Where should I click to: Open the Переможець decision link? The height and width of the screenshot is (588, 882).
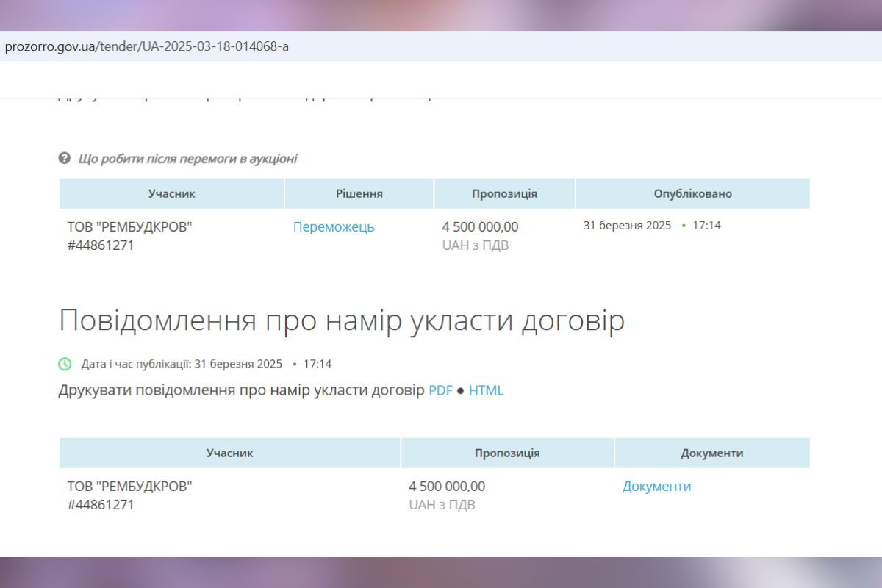click(x=334, y=227)
